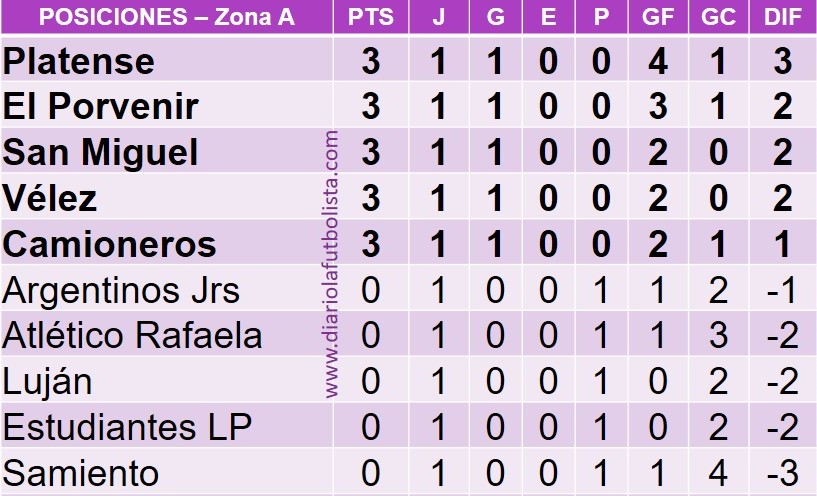The image size is (817, 496).
Task: Select Samiento's goal difference -3
Action: click(x=781, y=472)
